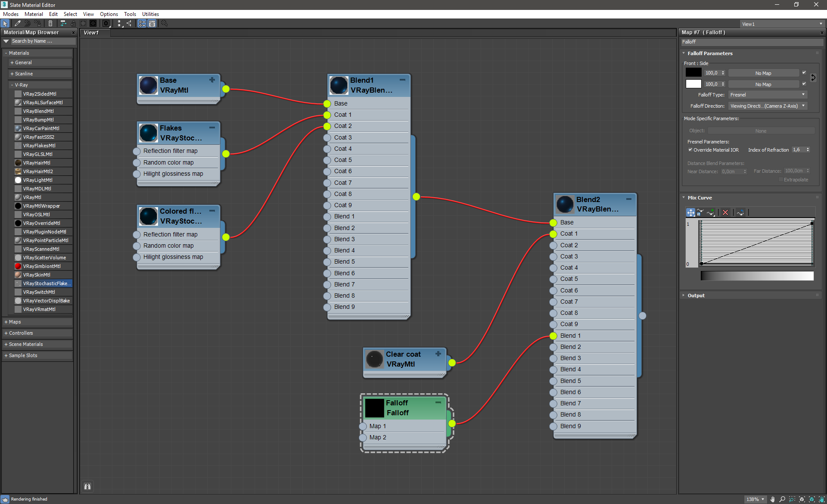Toggle the Parameter Editor toolbar icon
The image size is (827, 504).
click(x=152, y=24)
